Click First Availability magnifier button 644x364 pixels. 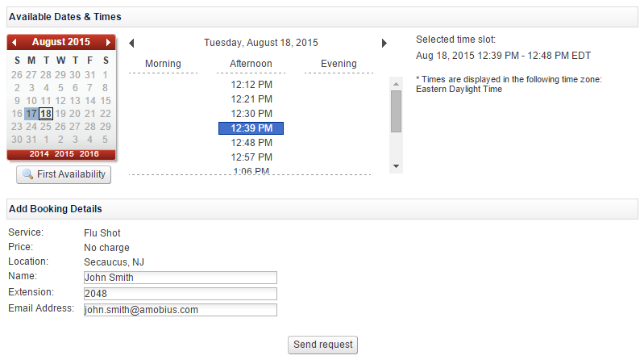click(64, 174)
